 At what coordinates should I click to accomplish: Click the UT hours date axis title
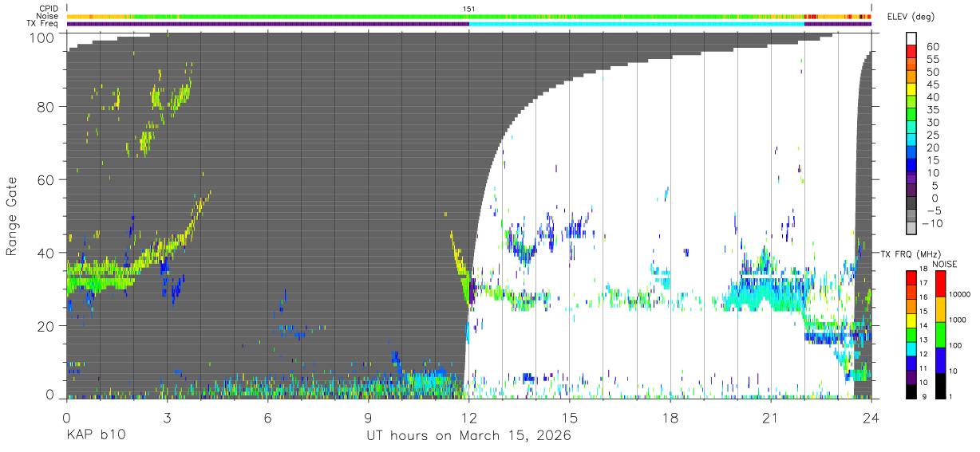(x=468, y=437)
